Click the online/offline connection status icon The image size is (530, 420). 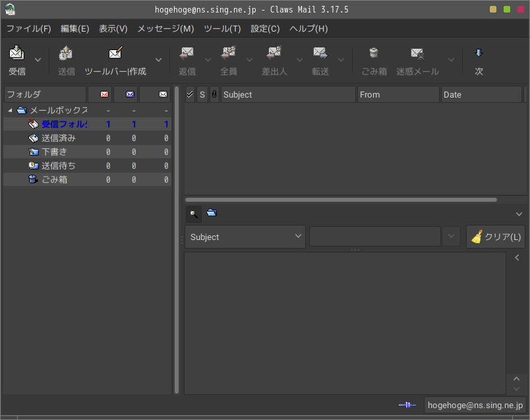click(407, 405)
